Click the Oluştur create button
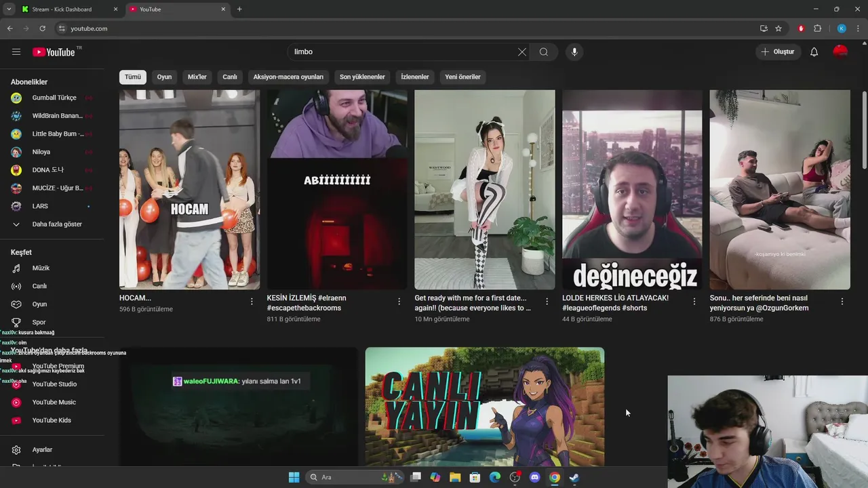 click(777, 52)
